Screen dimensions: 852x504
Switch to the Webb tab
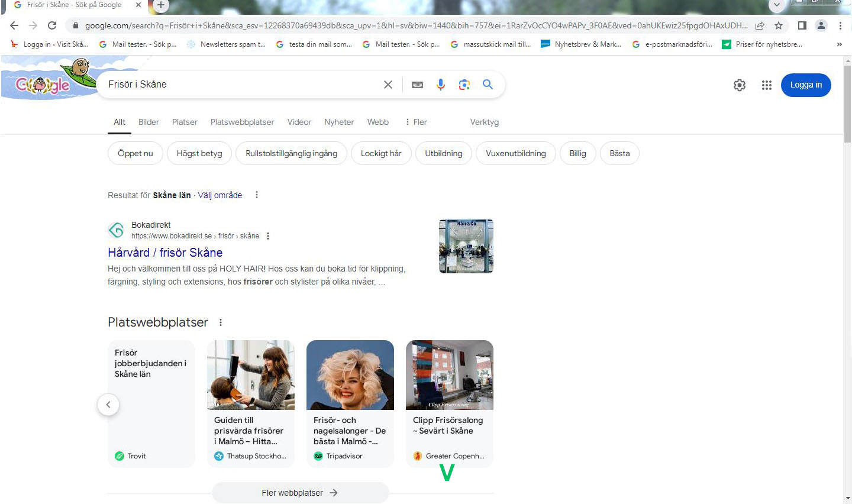tap(378, 122)
